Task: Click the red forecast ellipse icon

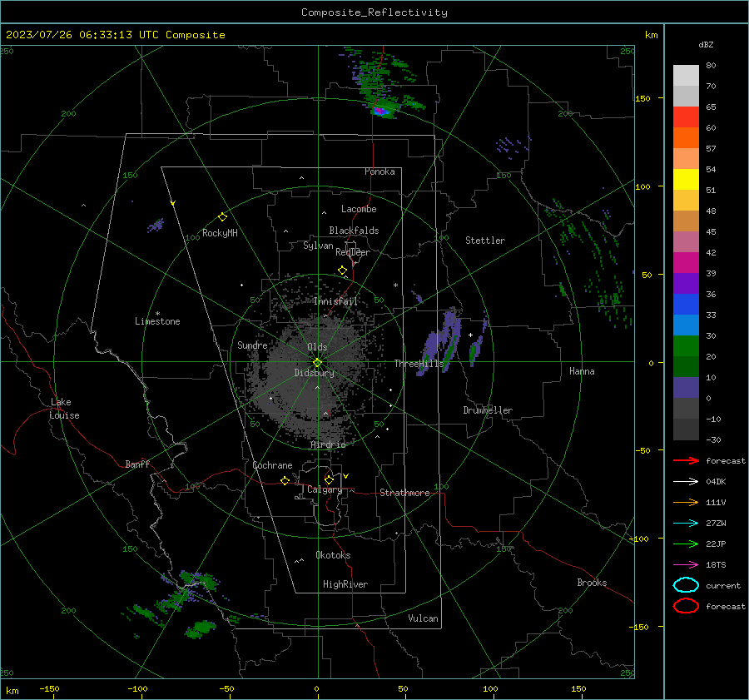Action: (686, 606)
